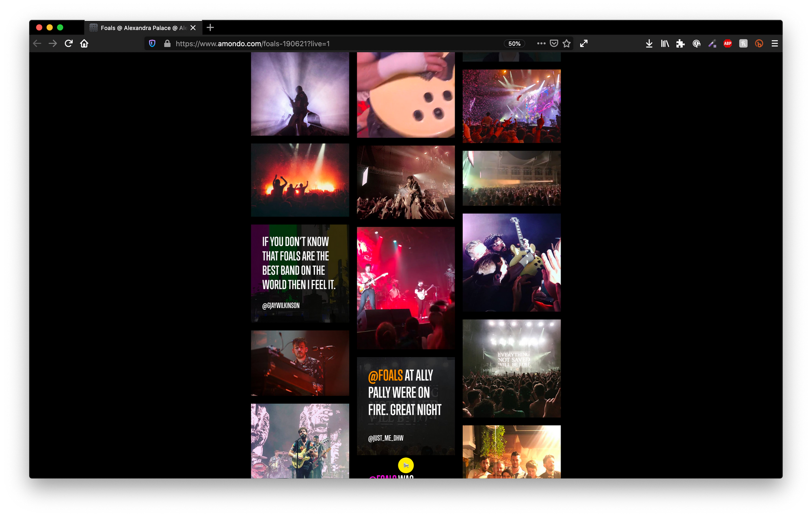Open the red-lit crowd silhouettes photo
This screenshot has width=812, height=517.
point(300,180)
